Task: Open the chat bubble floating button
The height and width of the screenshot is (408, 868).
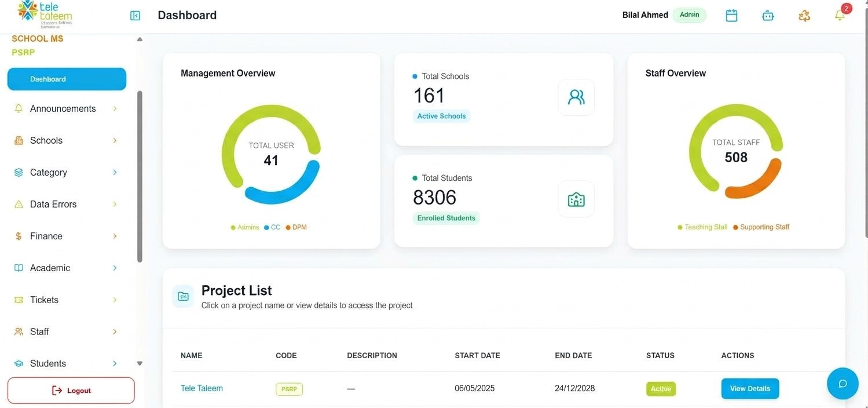Action: click(843, 384)
